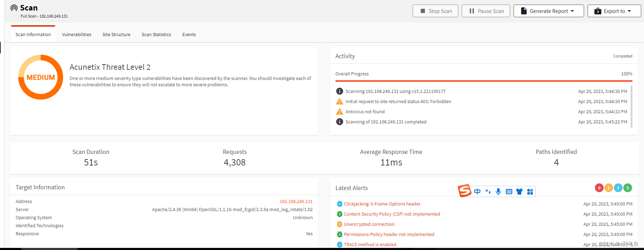Click the 'Acunetix Threat Level 2' heading
Image resolution: width=644 pixels, height=250 pixels.
[x=110, y=67]
